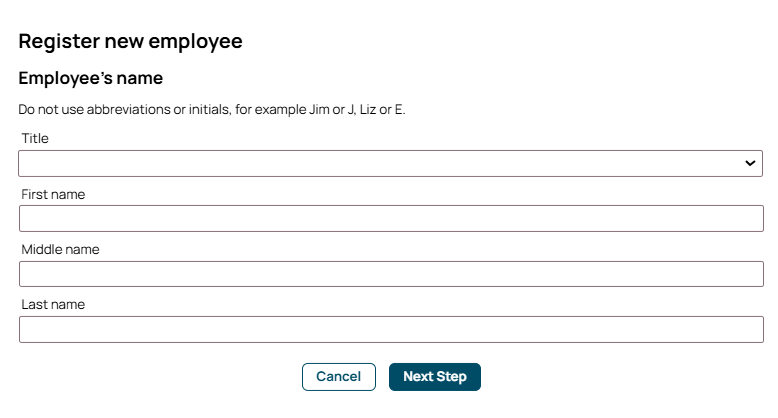Click the Middle name label text
Viewport: 778px width, 418px height.
click(x=60, y=249)
